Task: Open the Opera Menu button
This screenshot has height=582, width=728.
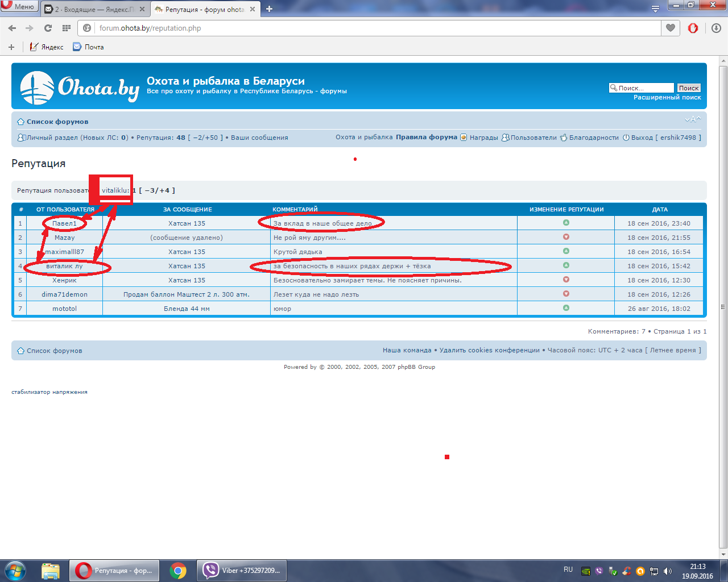Action: (19, 7)
